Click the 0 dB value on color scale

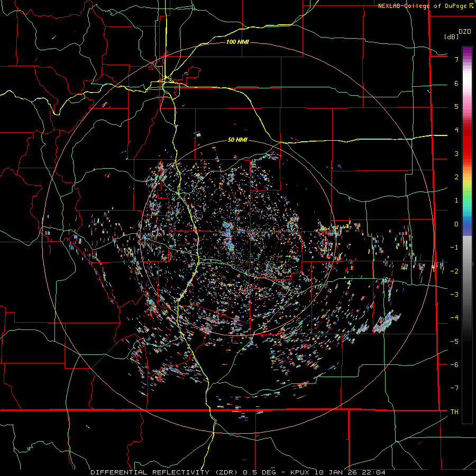[x=456, y=224]
